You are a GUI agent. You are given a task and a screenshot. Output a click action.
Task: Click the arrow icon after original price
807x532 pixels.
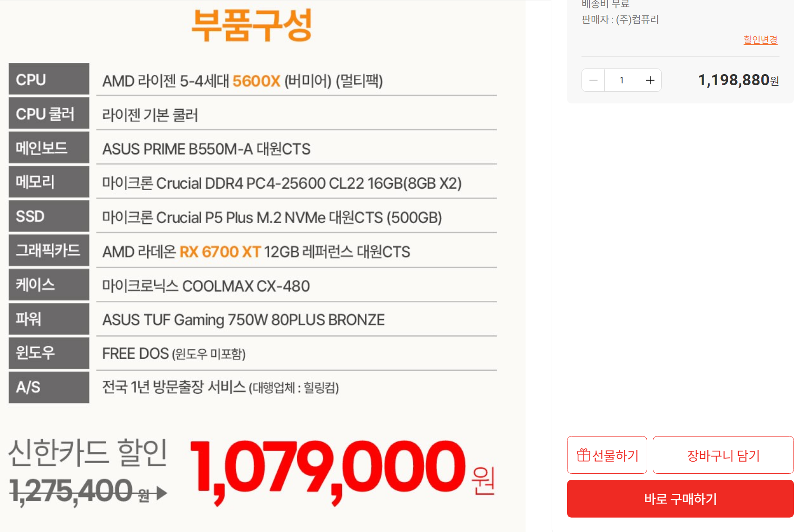[x=161, y=493]
